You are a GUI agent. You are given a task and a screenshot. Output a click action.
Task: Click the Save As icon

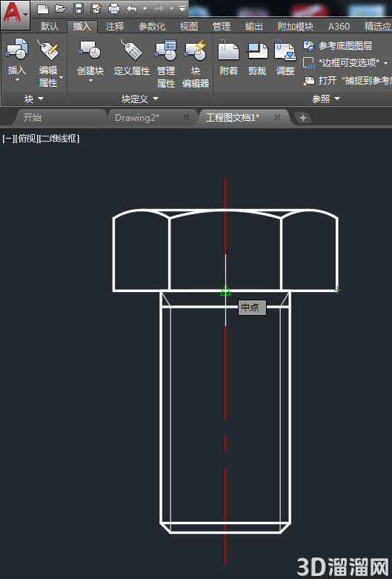[96, 8]
